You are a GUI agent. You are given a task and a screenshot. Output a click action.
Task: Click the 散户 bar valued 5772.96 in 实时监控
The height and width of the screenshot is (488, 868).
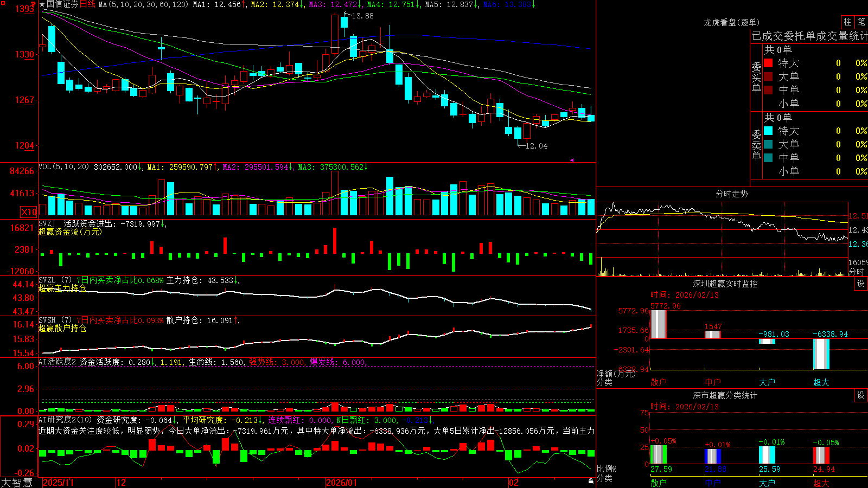tap(658, 324)
